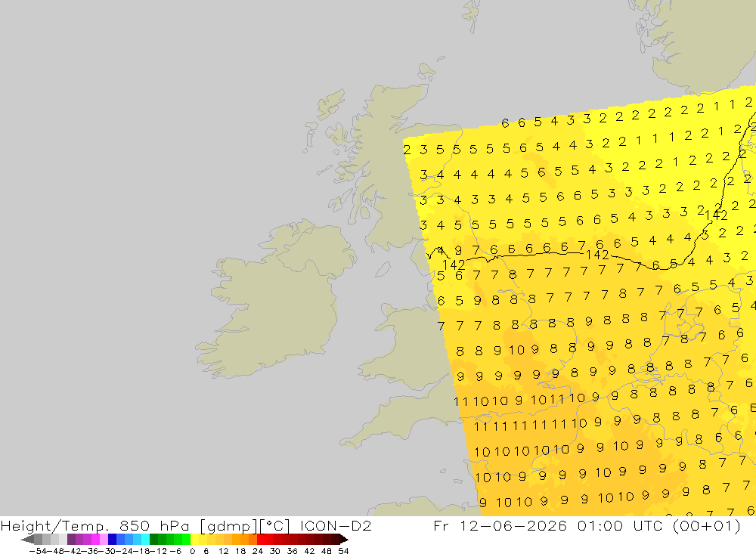756x554 pixels.
Task: Click the legend value "24"
Action: (x=258, y=551)
